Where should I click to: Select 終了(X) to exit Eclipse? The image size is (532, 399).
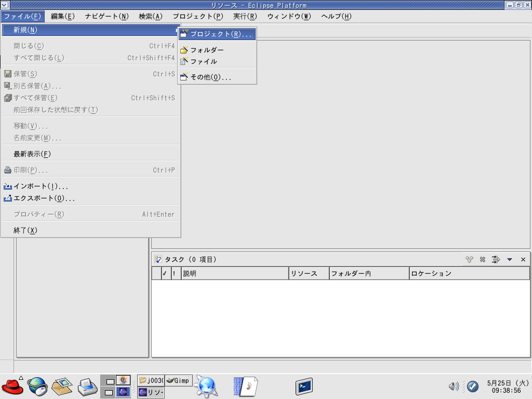(91, 230)
